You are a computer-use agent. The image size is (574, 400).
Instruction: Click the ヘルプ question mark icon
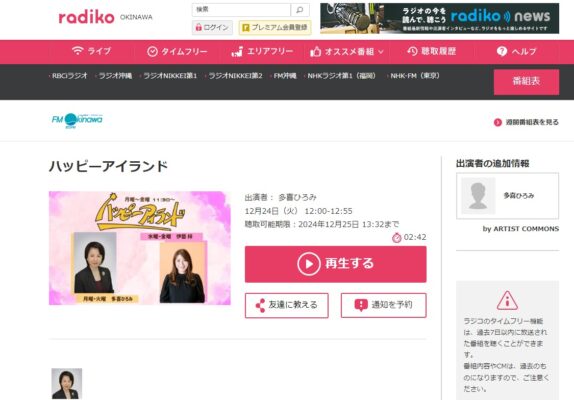click(x=502, y=51)
